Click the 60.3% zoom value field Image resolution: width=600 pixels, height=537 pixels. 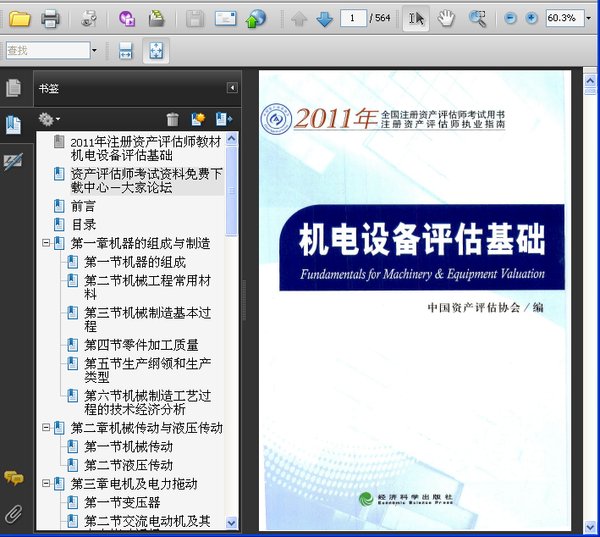565,18
